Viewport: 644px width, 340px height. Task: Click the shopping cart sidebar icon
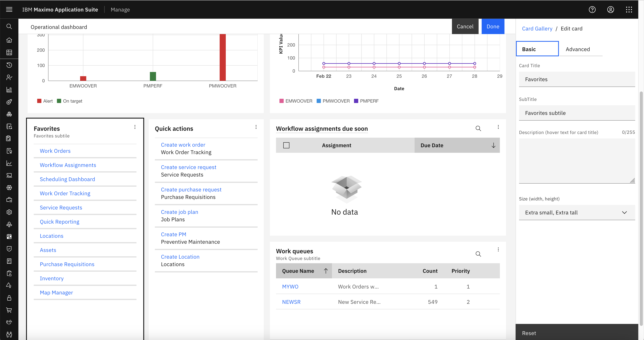[9, 310]
